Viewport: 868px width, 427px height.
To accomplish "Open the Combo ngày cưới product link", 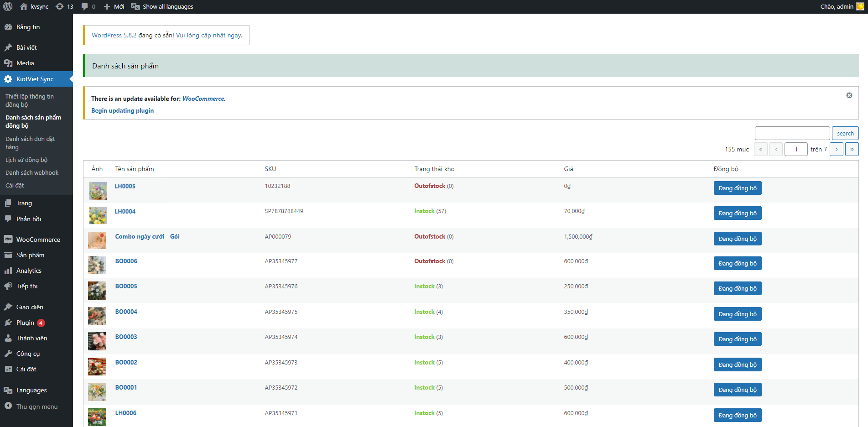I will pyautogui.click(x=147, y=236).
